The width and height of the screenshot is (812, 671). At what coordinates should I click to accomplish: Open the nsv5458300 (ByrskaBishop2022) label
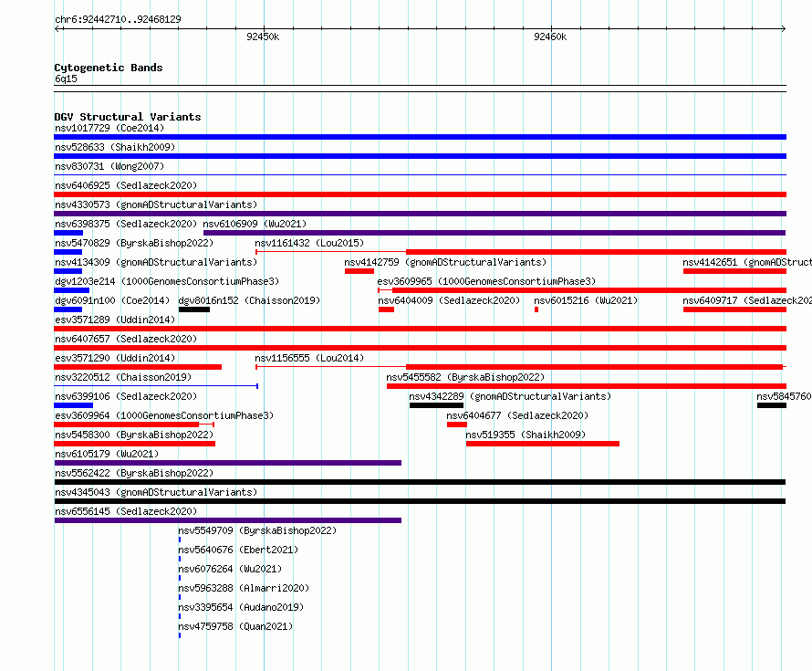click(134, 435)
